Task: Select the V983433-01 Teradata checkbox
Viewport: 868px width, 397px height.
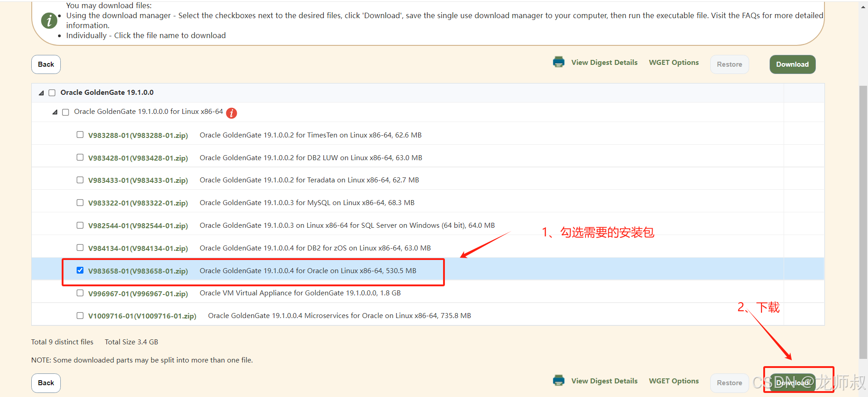Action: click(x=80, y=180)
